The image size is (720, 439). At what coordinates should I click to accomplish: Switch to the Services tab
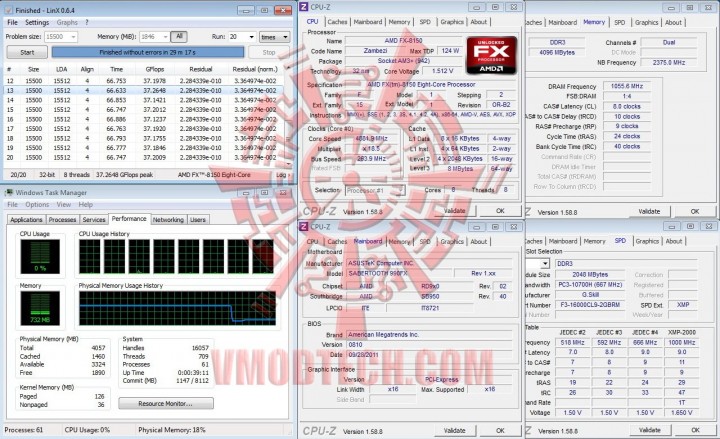point(94,220)
